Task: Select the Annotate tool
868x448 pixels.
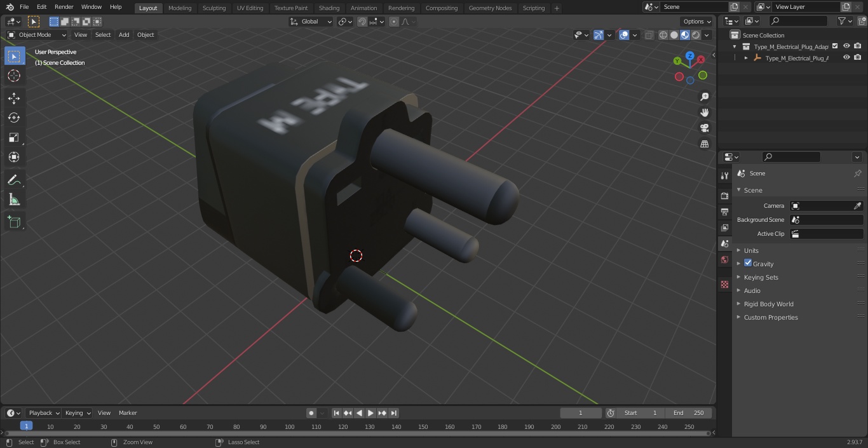Action: (14, 180)
